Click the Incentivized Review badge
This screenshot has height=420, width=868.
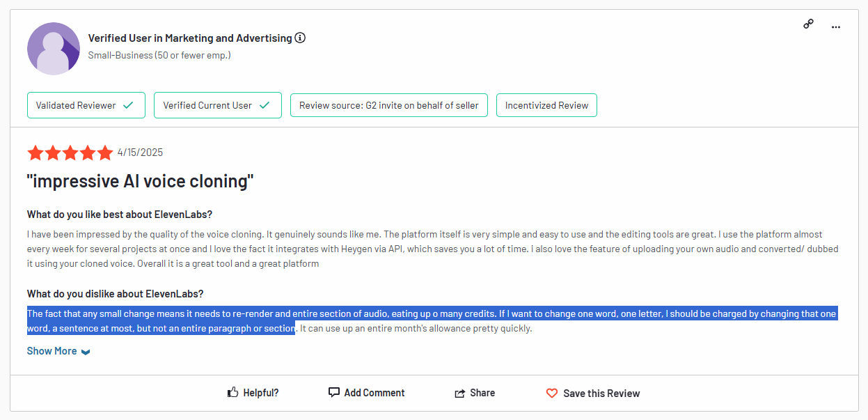(546, 105)
